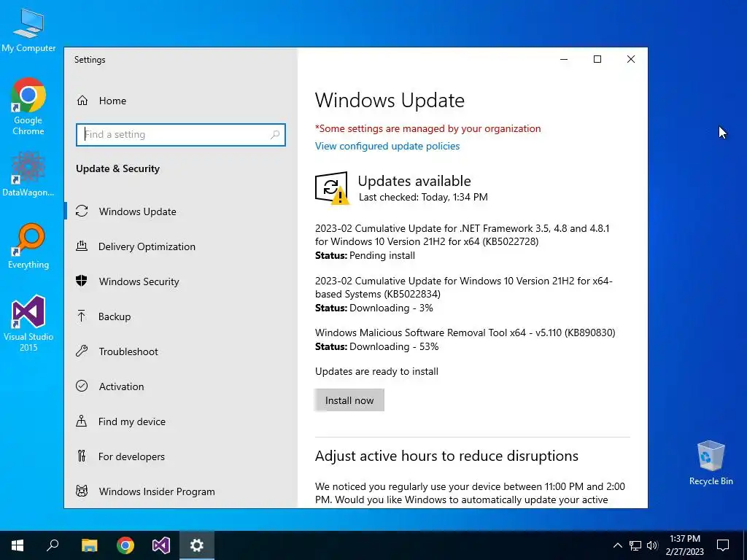Open the DataWagon desktop shortcut
Screen dimensions: 747x560
[28, 174]
